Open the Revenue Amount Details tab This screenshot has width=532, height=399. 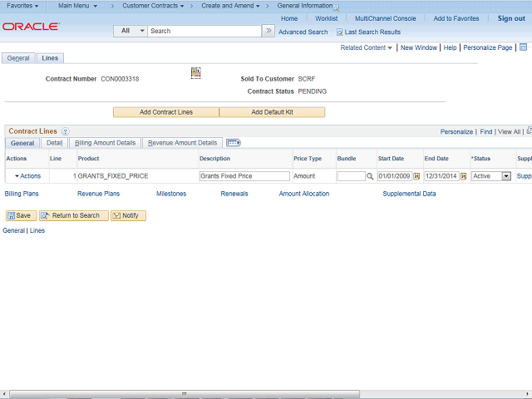click(183, 143)
